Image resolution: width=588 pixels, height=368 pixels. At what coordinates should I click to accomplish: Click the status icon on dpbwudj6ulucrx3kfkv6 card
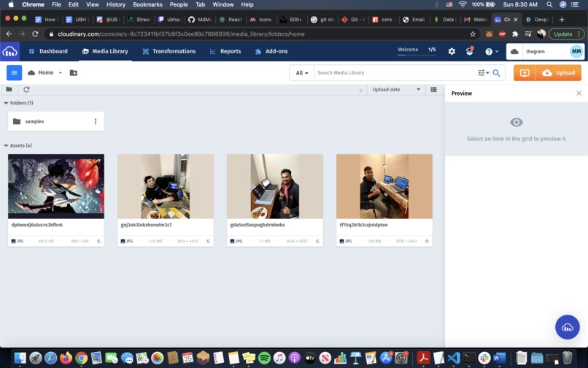[99, 241]
